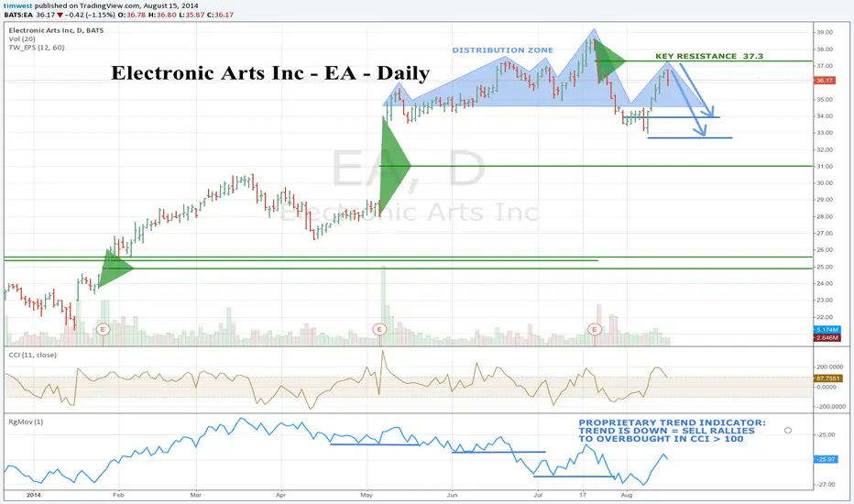
Task: Click the 31.00 price axis label
Action: tap(825, 166)
